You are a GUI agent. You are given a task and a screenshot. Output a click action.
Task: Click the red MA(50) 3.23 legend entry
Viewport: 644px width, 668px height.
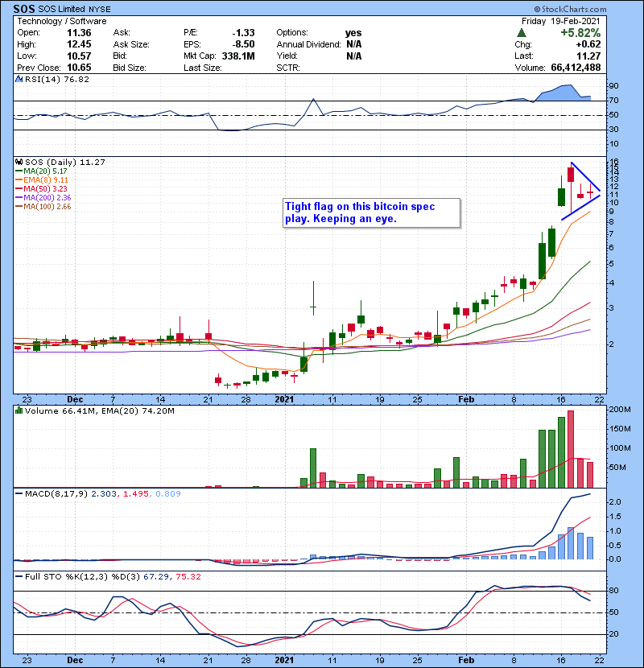[42, 188]
